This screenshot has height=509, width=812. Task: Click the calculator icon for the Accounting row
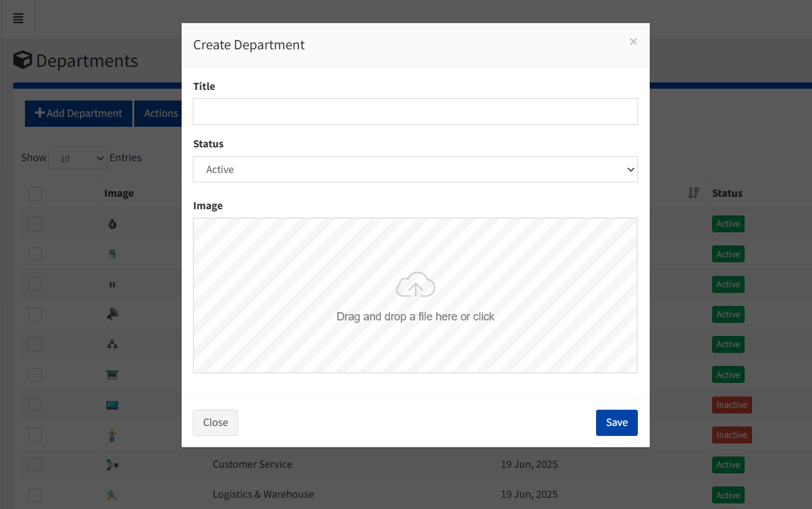pos(112,254)
